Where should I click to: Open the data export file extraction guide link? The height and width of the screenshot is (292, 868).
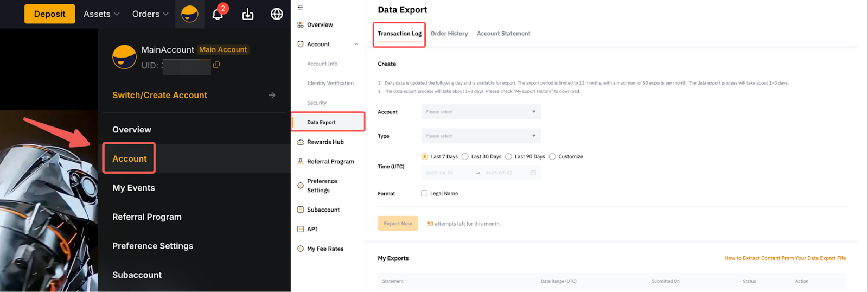tap(785, 258)
